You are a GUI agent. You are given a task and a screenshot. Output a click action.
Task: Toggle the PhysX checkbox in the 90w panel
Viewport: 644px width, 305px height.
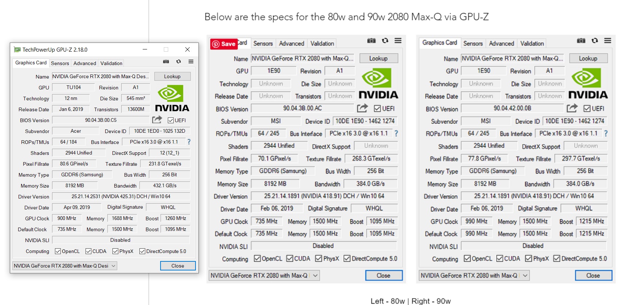tap(529, 258)
